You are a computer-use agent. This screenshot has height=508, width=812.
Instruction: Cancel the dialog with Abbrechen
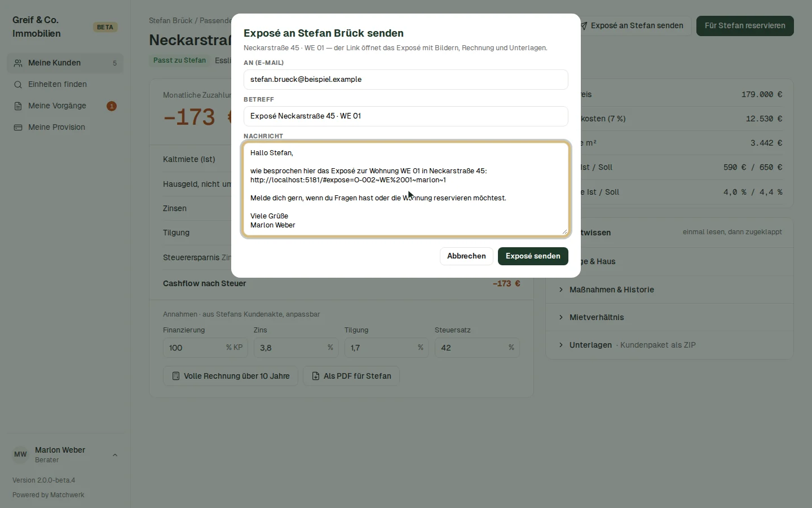tap(466, 256)
